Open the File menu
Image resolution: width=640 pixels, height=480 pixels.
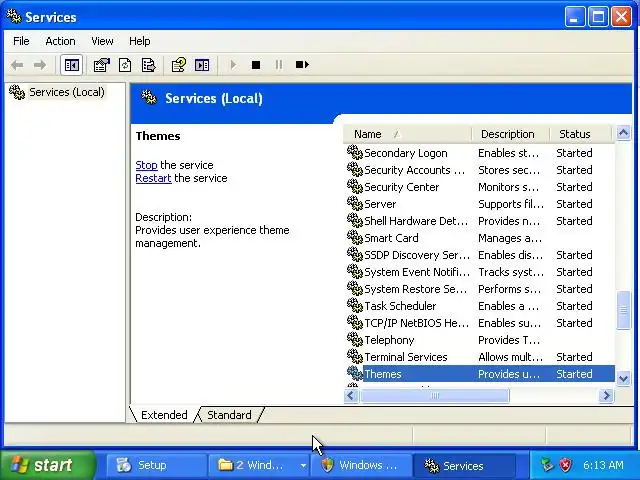21,41
